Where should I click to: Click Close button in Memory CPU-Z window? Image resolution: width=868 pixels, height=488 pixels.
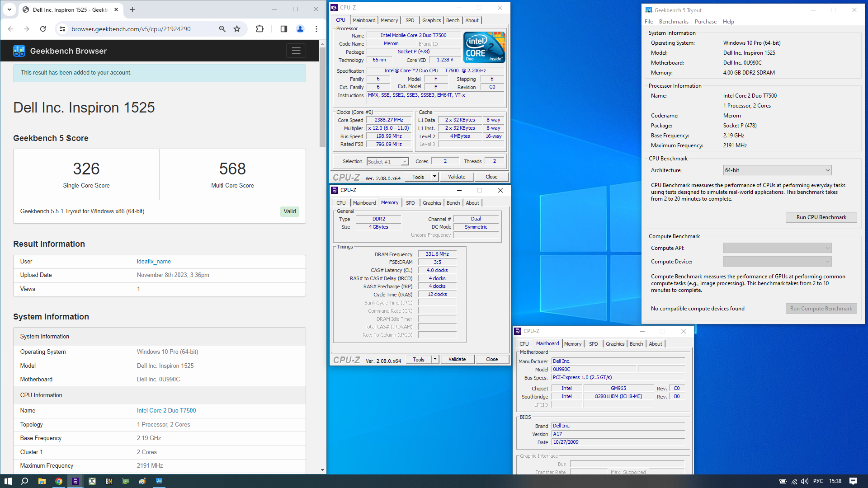[x=492, y=359]
